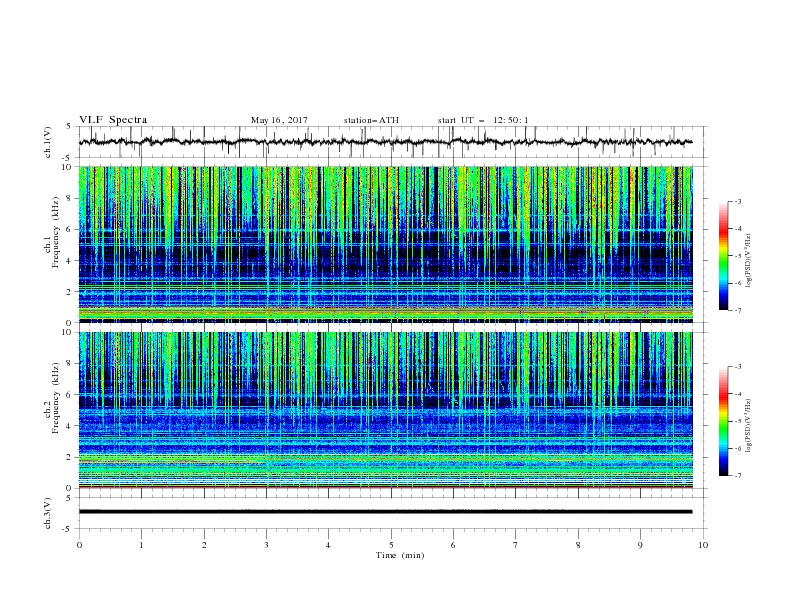This screenshot has width=792, height=612.
Task: Click the ch.2 spectrogram panel
Action: [x=385, y=410]
